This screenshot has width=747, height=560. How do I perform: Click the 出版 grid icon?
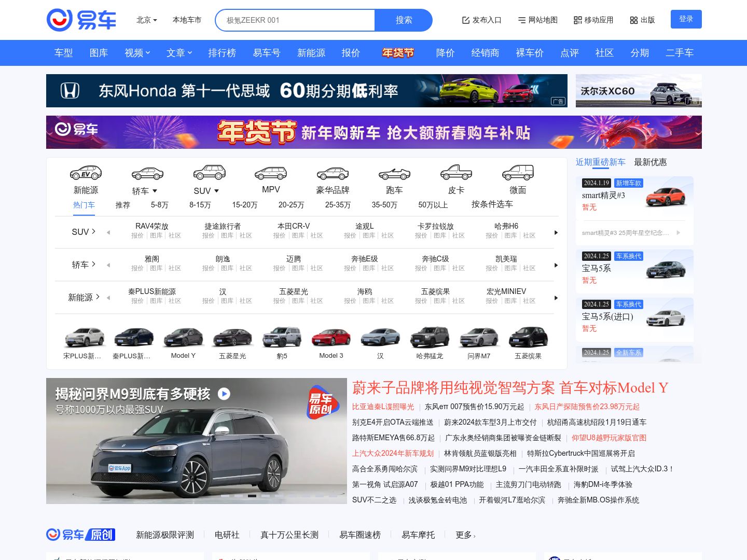(634, 20)
